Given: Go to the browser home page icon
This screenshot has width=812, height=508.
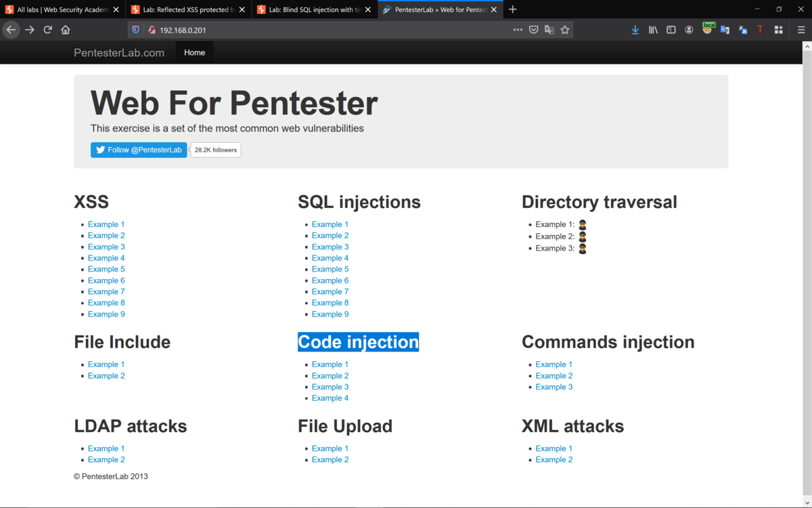Looking at the screenshot, I should 66,30.
